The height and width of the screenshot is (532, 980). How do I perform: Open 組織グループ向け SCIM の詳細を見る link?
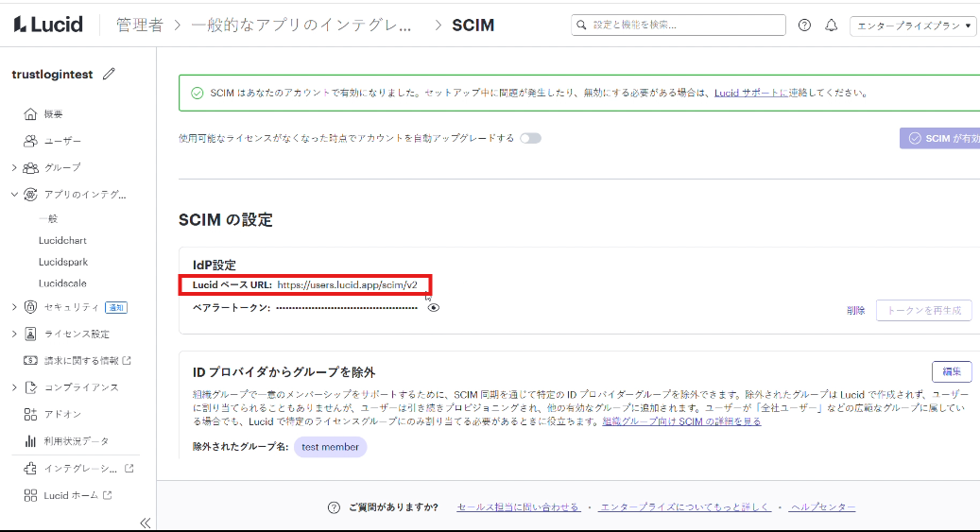(682, 421)
